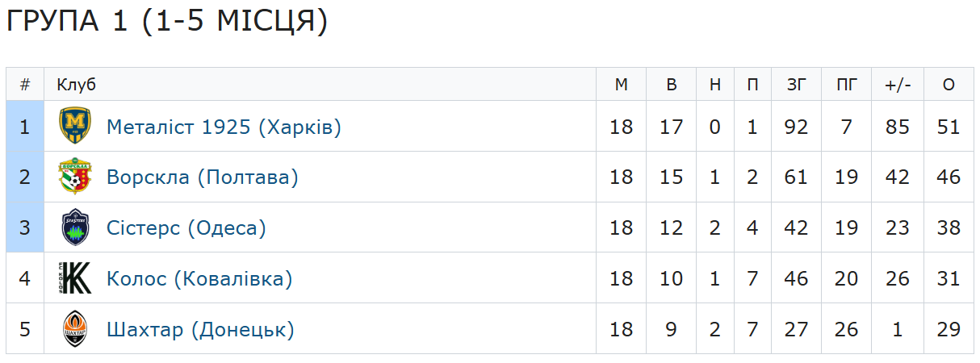Click the ЗГ goals scored header

click(x=796, y=85)
